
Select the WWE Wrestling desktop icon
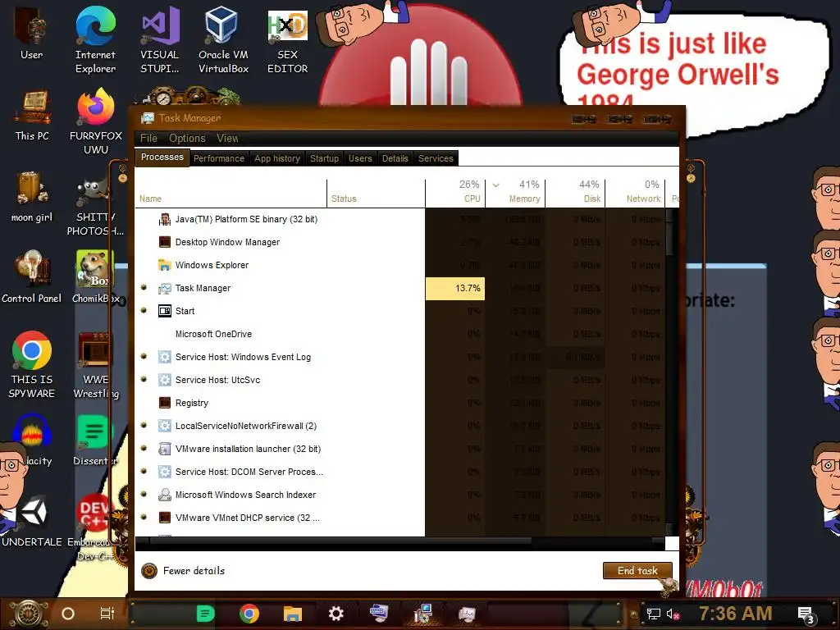pyautogui.click(x=95, y=365)
